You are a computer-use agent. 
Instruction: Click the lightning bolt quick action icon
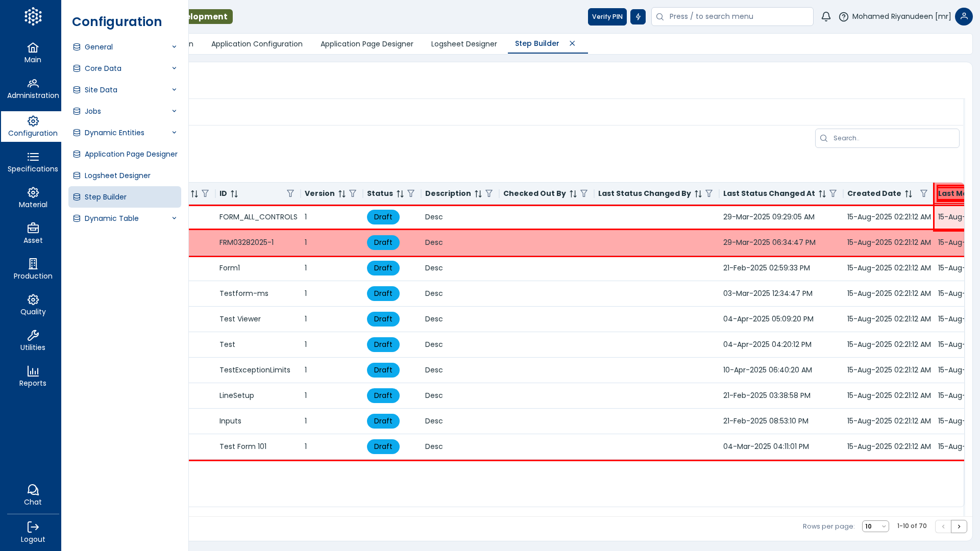point(638,17)
